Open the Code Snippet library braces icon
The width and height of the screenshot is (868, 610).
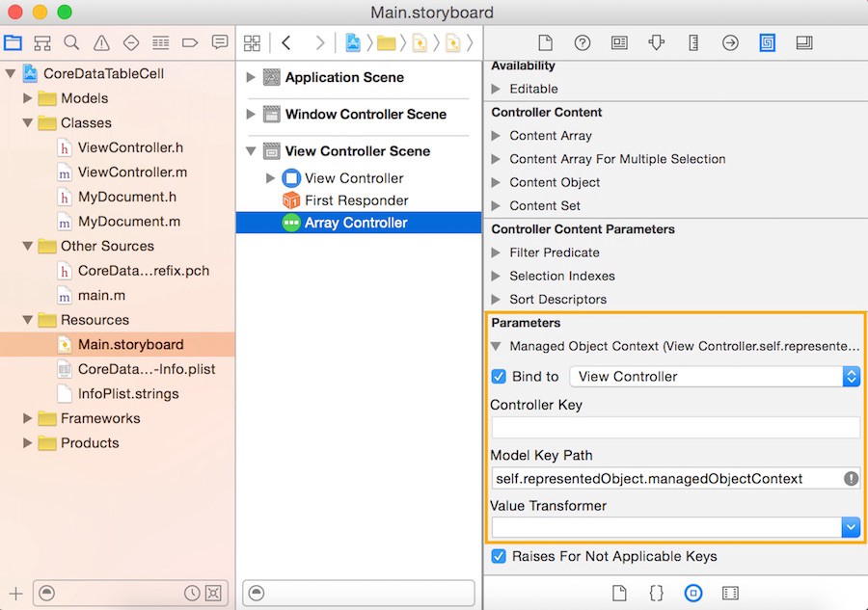(656, 593)
